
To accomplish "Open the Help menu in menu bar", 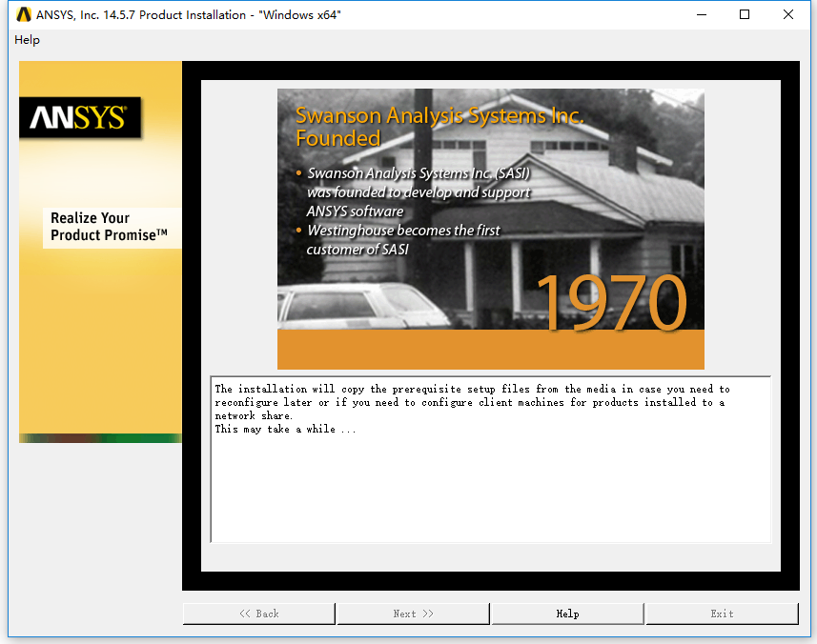I will tap(27, 40).
